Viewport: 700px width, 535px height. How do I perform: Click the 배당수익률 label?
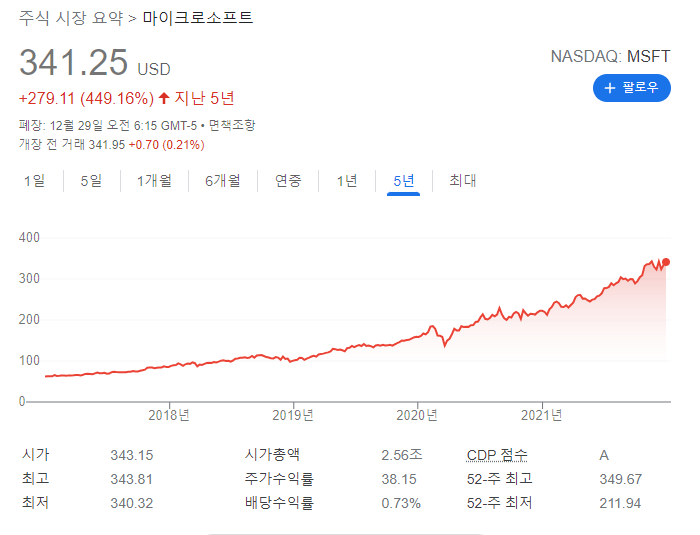(279, 503)
